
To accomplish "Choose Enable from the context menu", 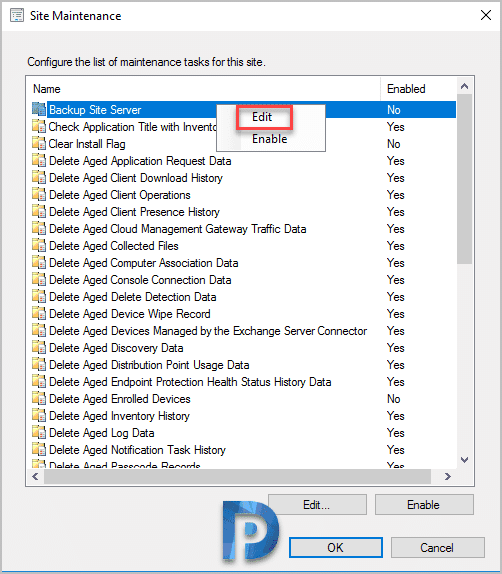I will pos(270,139).
